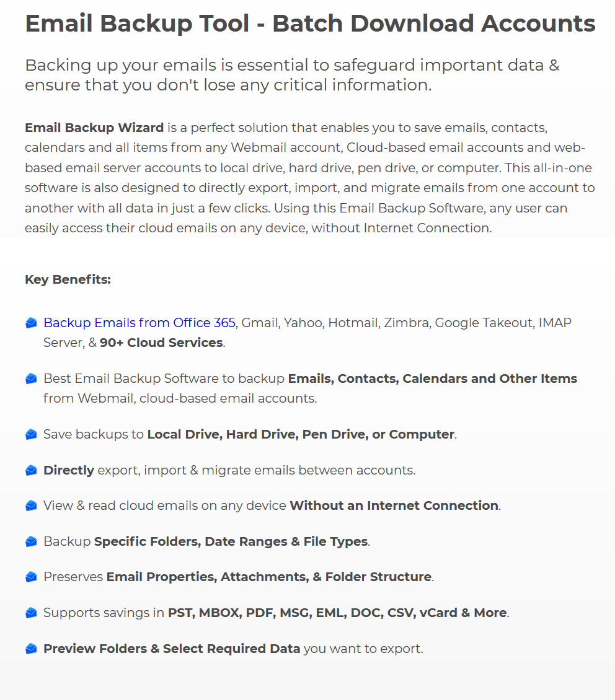Click the 90+ Cloud Services bold text

[x=161, y=343]
